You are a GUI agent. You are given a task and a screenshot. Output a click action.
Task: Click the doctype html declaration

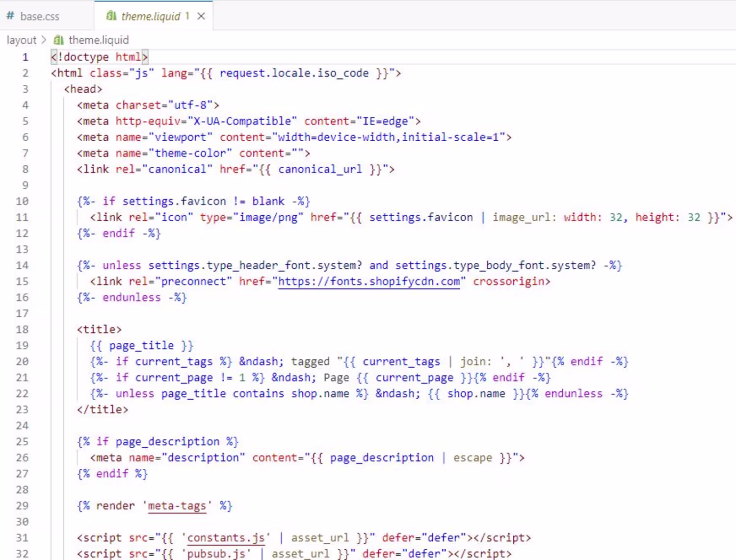99,57
